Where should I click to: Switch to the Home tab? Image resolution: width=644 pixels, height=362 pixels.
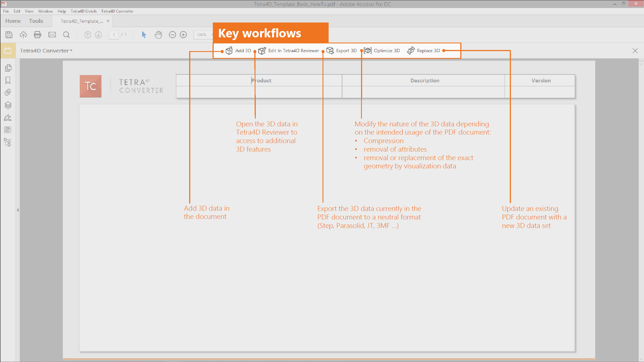13,21
